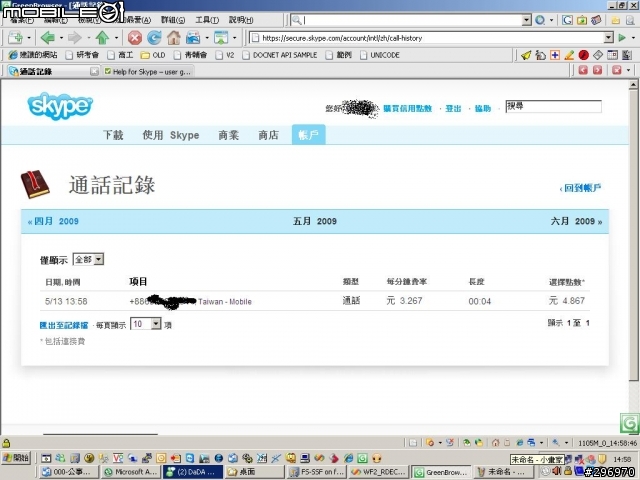Screen dimensions: 640x480
Task: Click the 開始 Start button
Action: click(16, 458)
